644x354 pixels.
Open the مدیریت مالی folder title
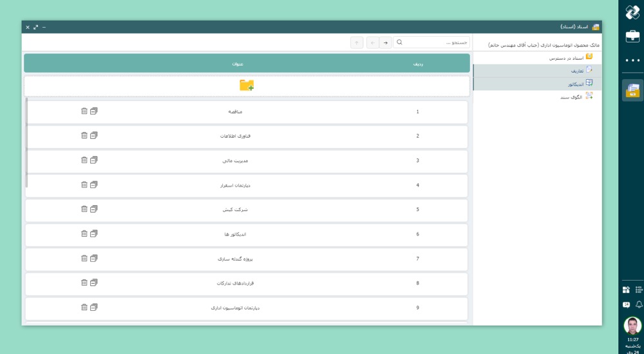[x=235, y=160]
